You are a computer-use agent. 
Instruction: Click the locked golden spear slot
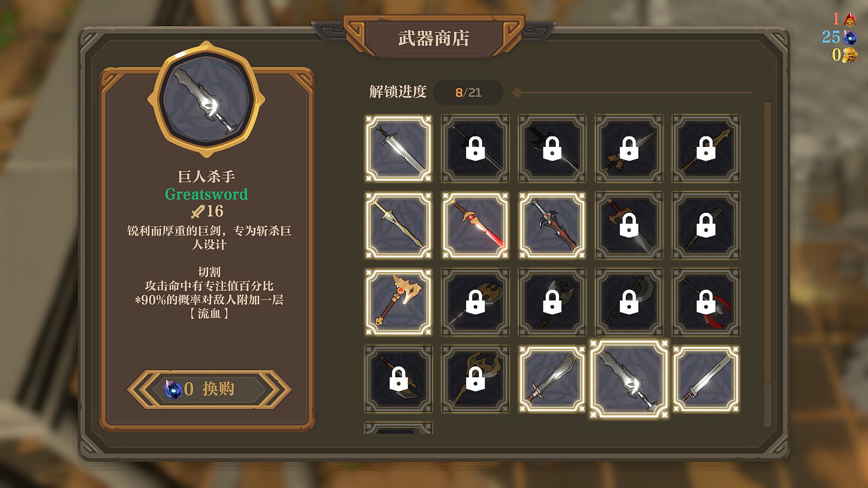tap(706, 148)
